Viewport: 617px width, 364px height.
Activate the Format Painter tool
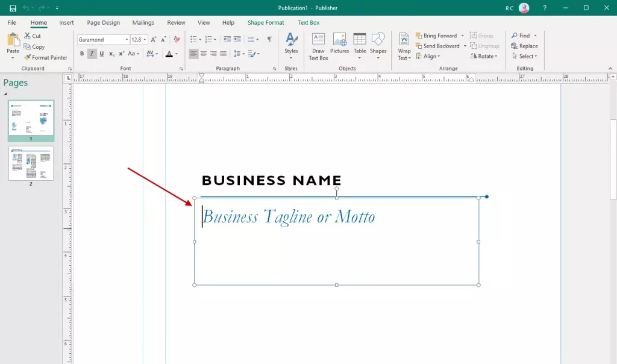(x=45, y=57)
